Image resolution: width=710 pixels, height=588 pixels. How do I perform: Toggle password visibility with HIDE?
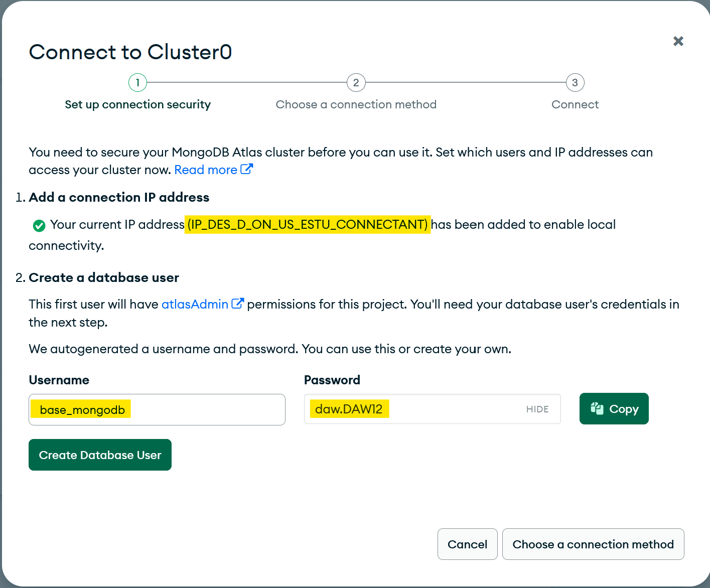(537, 409)
